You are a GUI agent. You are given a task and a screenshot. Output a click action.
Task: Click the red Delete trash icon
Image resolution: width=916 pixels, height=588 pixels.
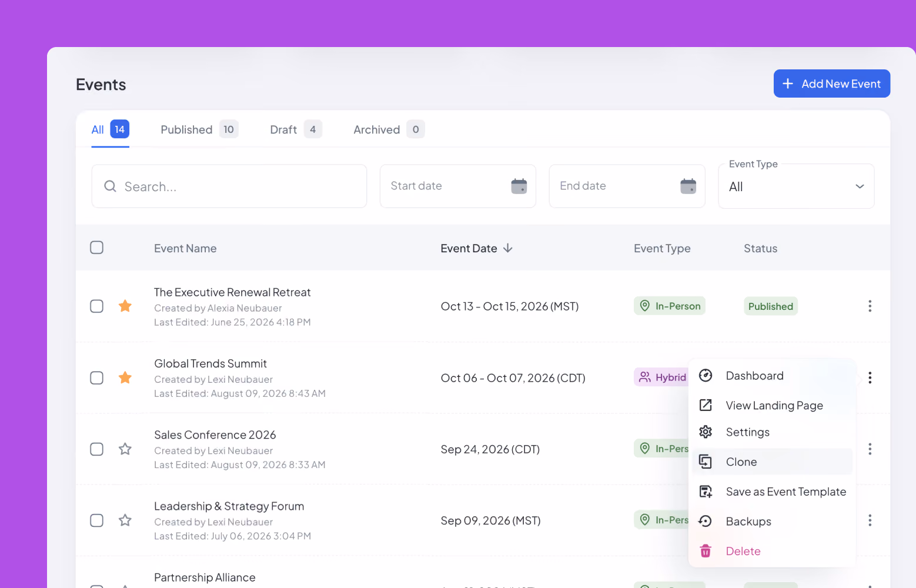[706, 551]
